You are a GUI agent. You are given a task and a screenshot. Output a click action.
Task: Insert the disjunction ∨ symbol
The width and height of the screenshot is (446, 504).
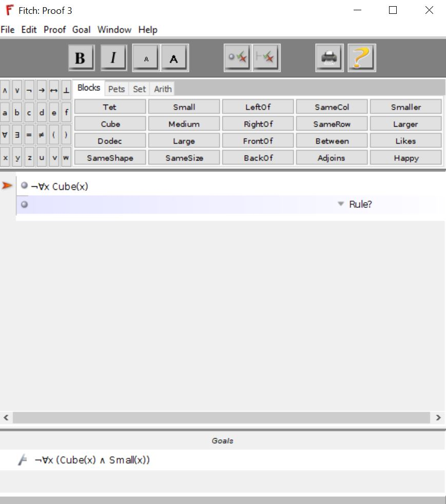pyautogui.click(x=17, y=90)
